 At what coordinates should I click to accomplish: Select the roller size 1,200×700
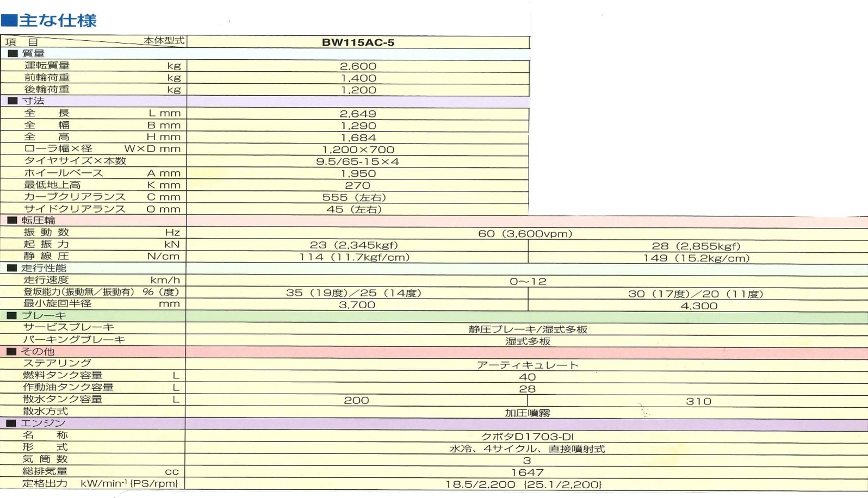pos(358,150)
